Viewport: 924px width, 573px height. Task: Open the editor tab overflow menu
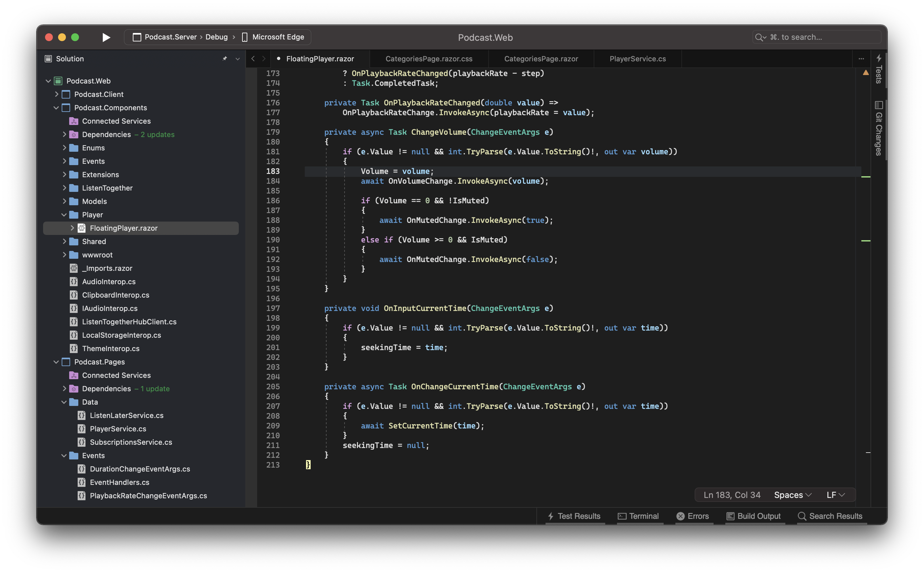[861, 59]
